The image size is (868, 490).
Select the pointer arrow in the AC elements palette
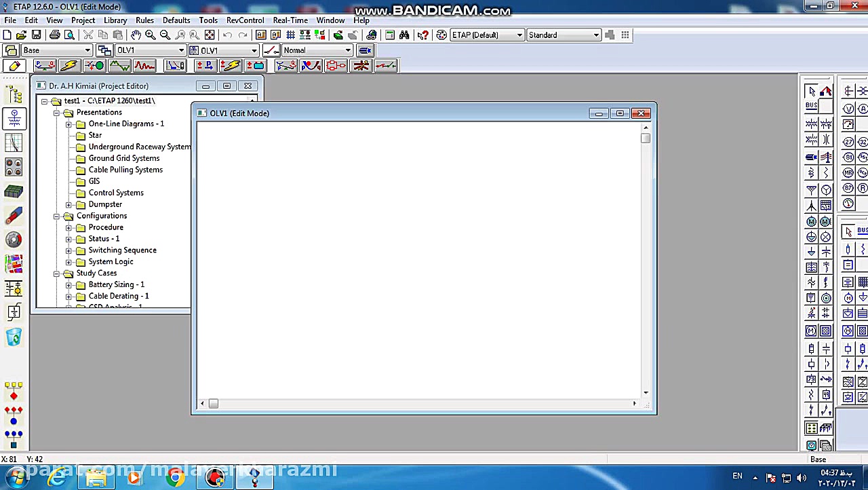(812, 92)
